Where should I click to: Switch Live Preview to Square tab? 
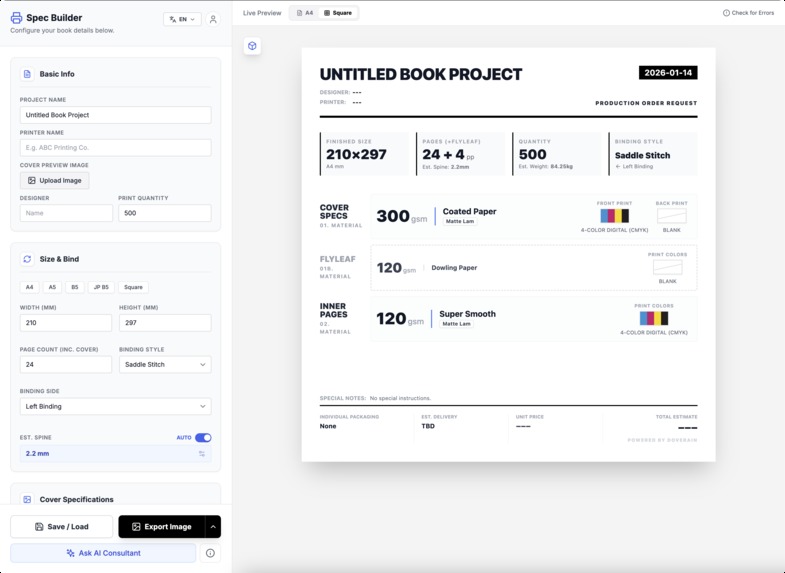click(x=338, y=13)
